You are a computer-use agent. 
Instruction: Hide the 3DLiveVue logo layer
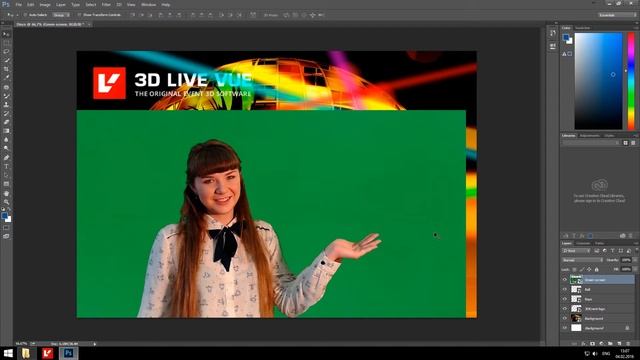(565, 309)
